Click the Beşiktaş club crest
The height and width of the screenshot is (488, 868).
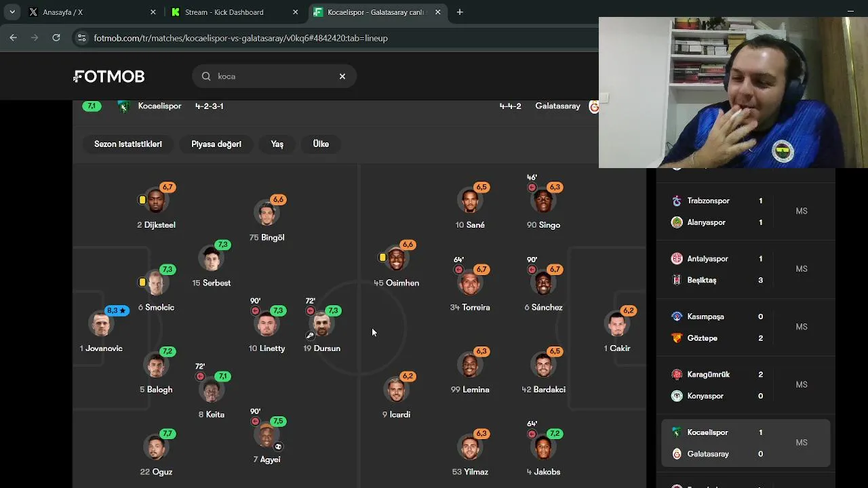[x=677, y=280]
